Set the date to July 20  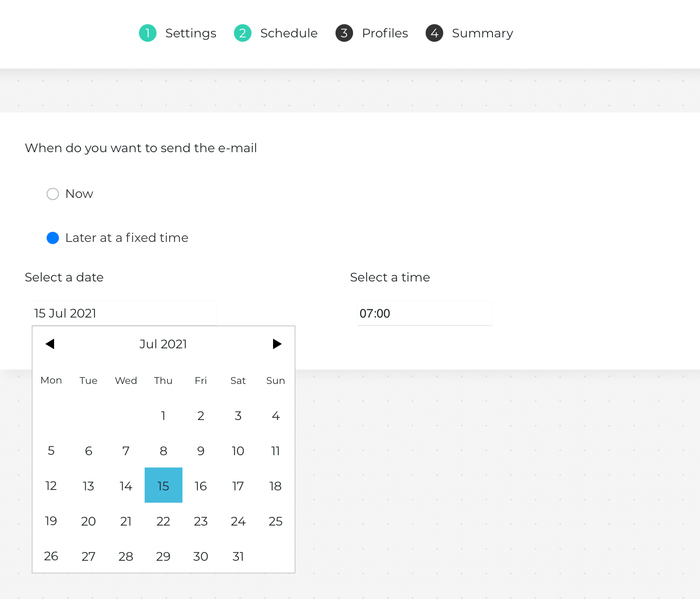88,521
